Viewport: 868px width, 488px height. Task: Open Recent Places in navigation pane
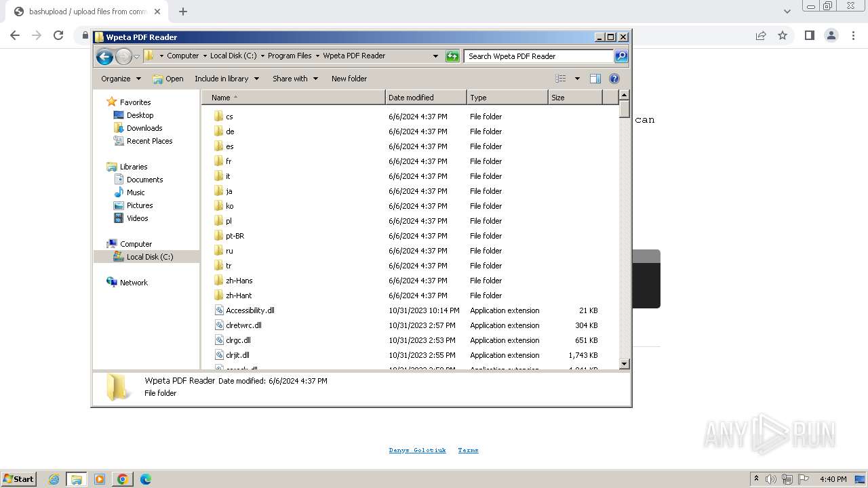pos(149,141)
